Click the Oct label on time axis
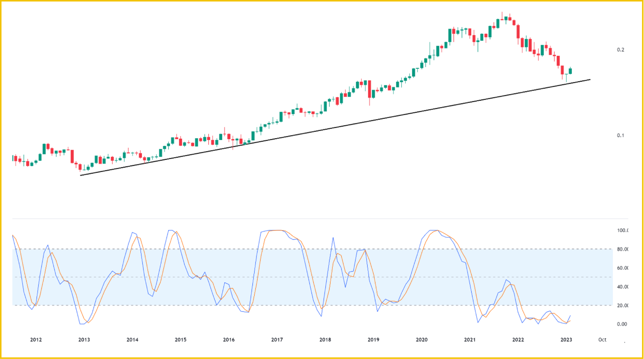Screen dimensions: 644x359 point(602,340)
